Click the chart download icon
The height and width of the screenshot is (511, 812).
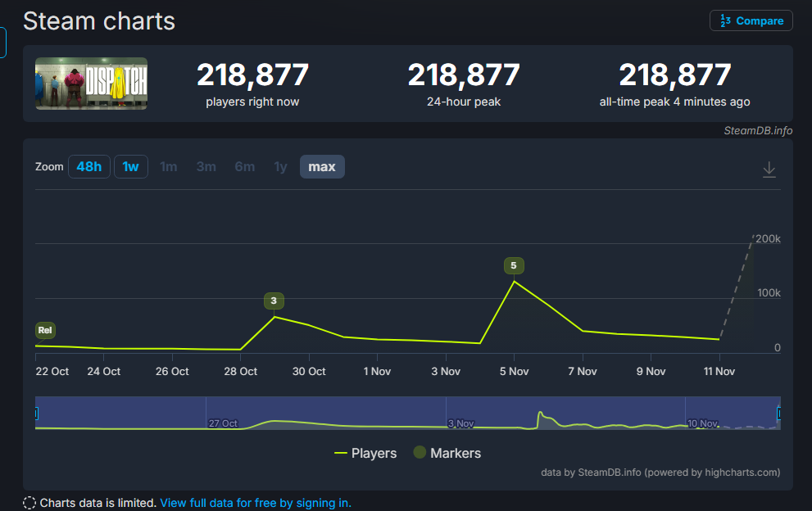pos(769,170)
